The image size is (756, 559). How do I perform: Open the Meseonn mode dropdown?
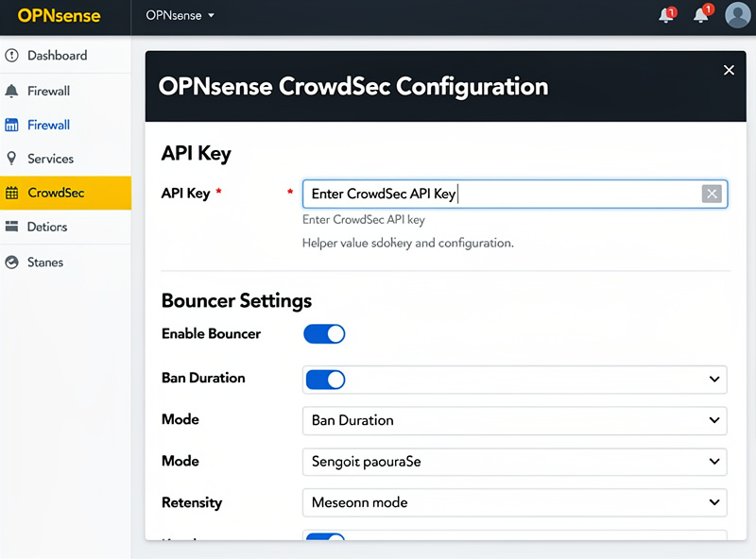pos(514,502)
